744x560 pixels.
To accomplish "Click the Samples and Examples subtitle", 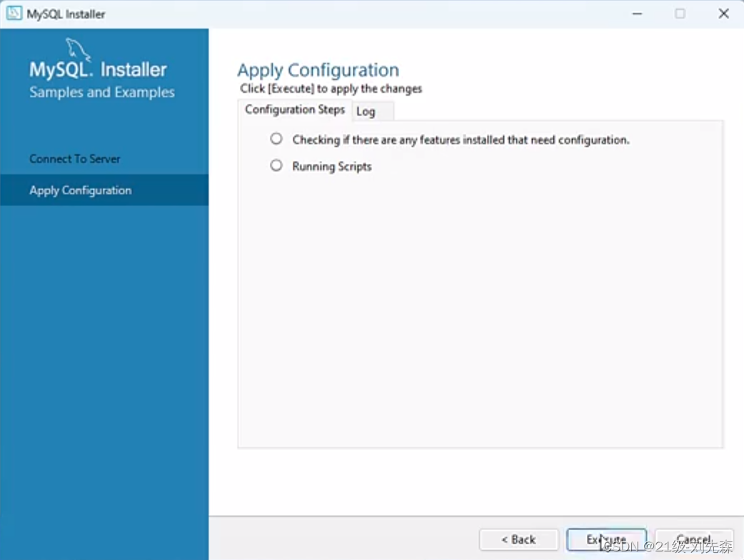I will [101, 91].
